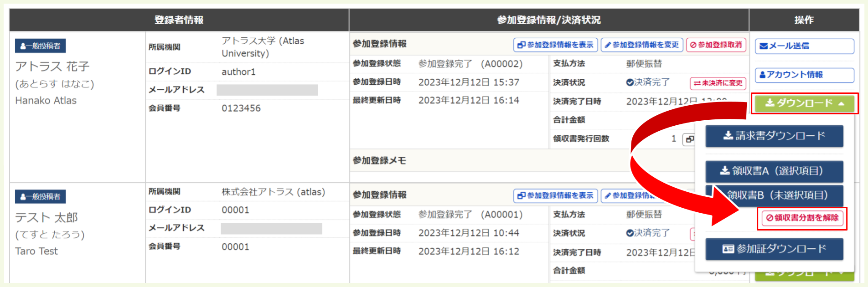
Task: Click the download icon on the green ダウンロード button
Action: pos(771,104)
